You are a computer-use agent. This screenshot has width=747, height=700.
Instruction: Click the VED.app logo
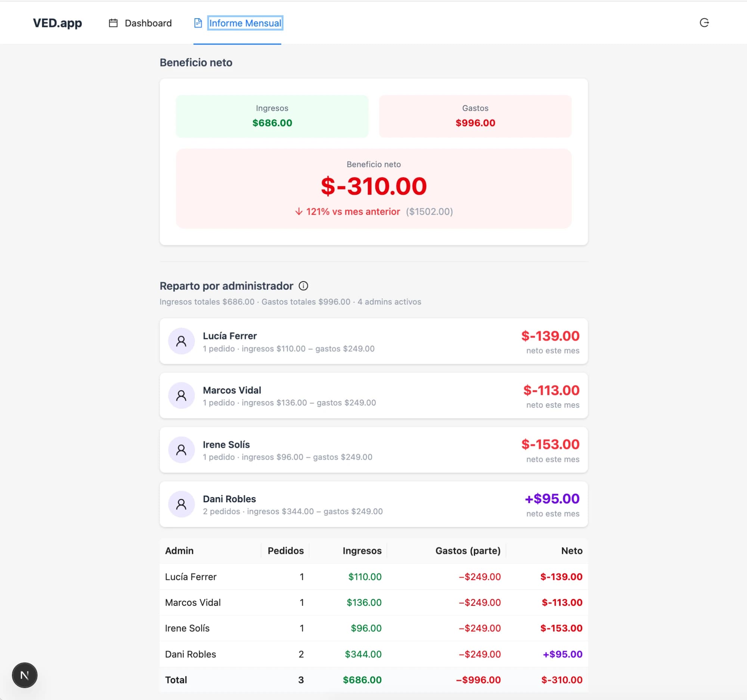pos(58,23)
